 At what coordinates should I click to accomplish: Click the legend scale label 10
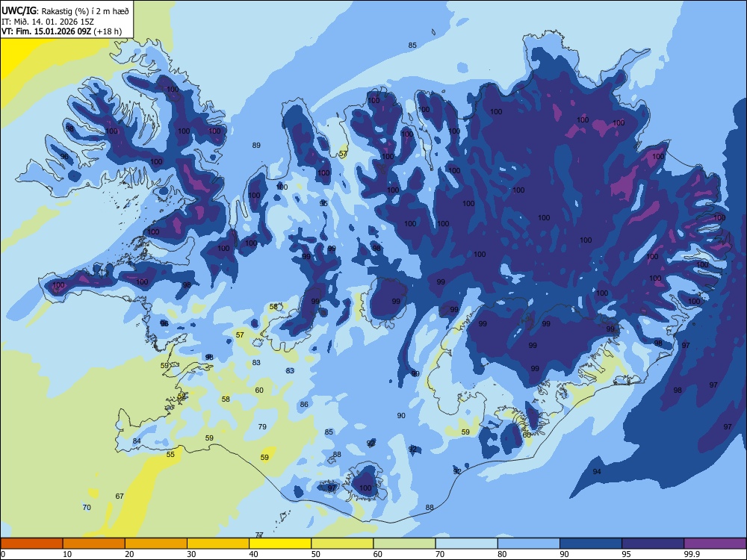67,554
